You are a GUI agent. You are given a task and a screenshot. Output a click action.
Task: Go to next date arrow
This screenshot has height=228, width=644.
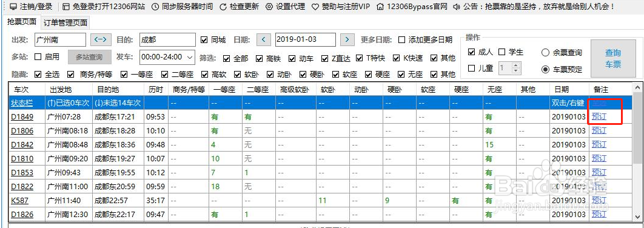pos(347,39)
